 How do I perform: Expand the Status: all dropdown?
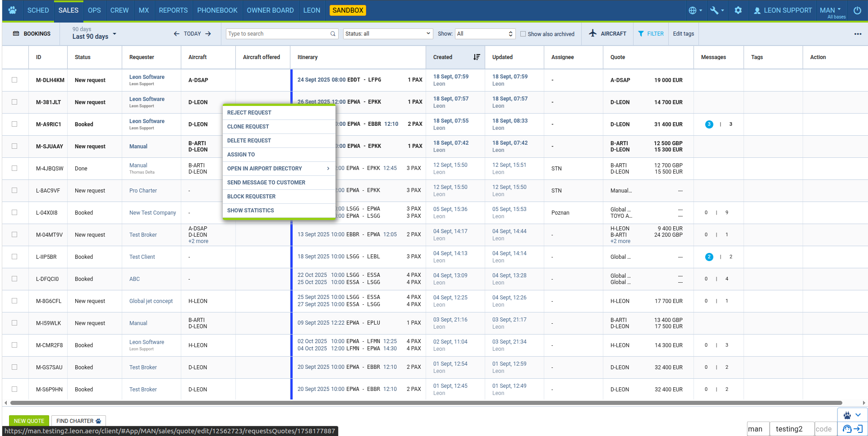(x=388, y=34)
